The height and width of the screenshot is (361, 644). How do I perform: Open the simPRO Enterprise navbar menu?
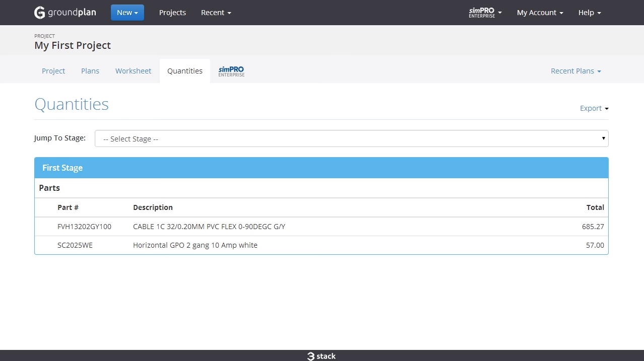click(485, 13)
